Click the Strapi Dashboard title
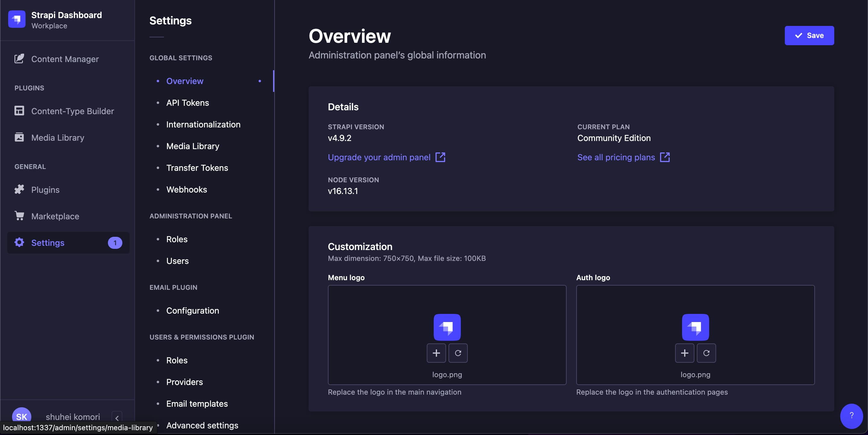The height and width of the screenshot is (435, 868). (66, 15)
